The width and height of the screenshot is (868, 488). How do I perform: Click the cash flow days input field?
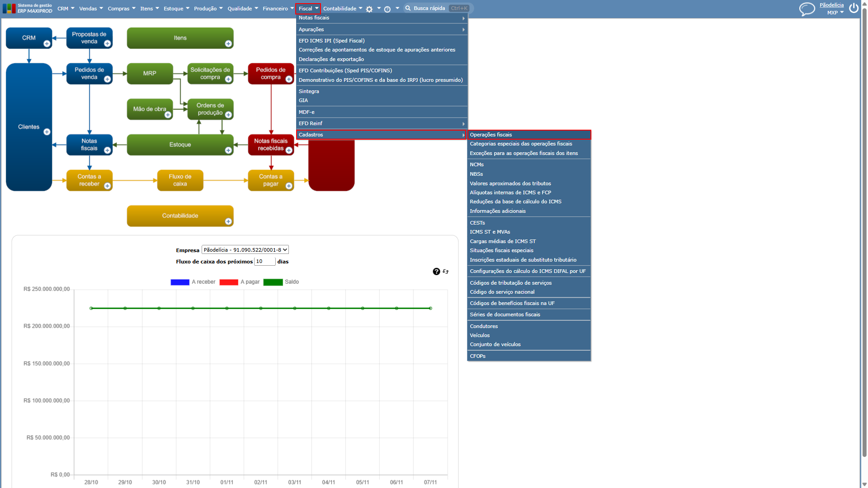click(x=265, y=262)
